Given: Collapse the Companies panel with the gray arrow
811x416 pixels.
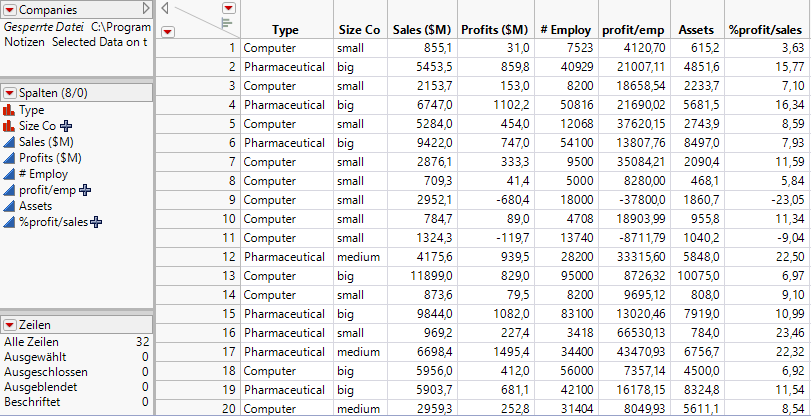Looking at the screenshot, I should coord(146,8).
